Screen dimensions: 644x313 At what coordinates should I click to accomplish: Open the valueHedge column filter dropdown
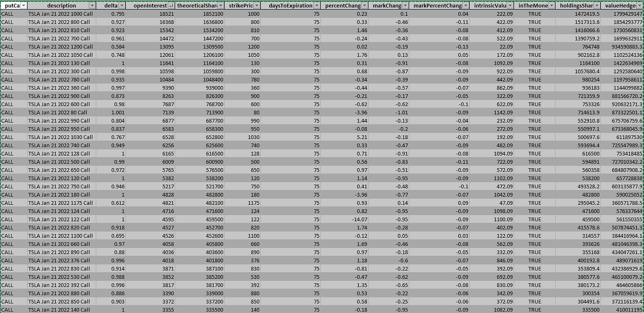[640, 6]
